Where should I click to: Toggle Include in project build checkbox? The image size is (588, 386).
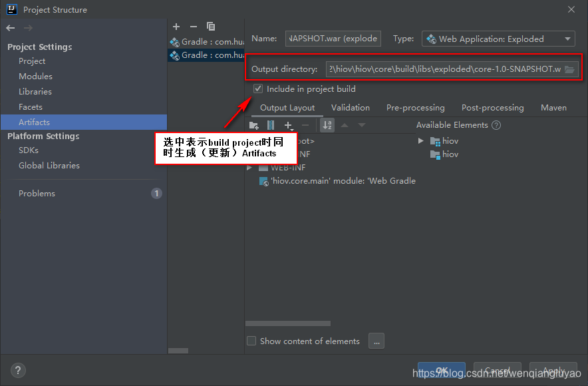click(x=258, y=89)
